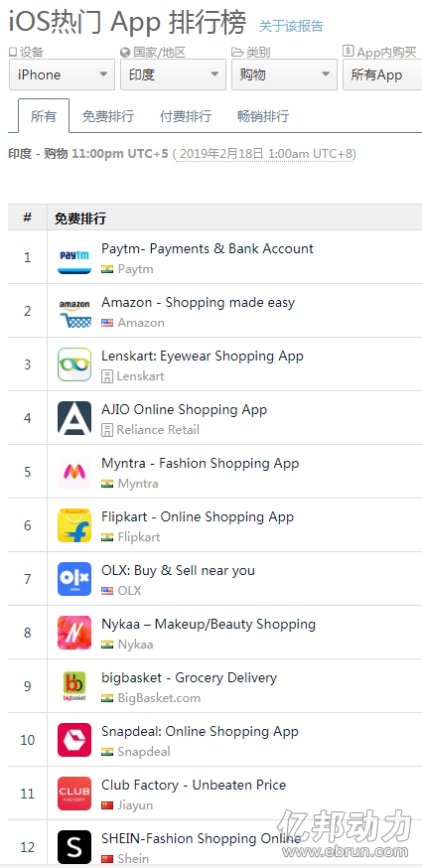Switch to the 免费排行 tab
422x868 pixels.
click(x=108, y=116)
